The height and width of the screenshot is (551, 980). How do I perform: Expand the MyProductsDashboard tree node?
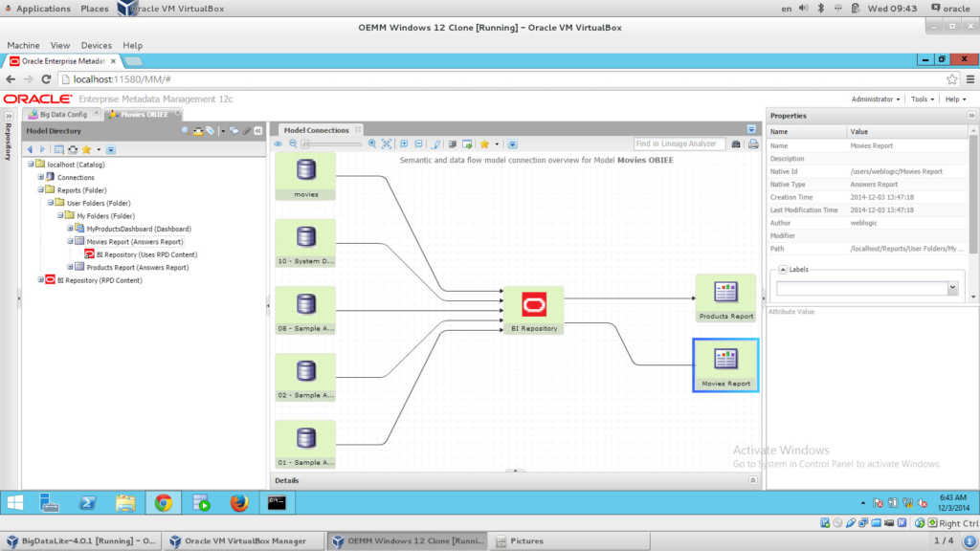pyautogui.click(x=70, y=229)
